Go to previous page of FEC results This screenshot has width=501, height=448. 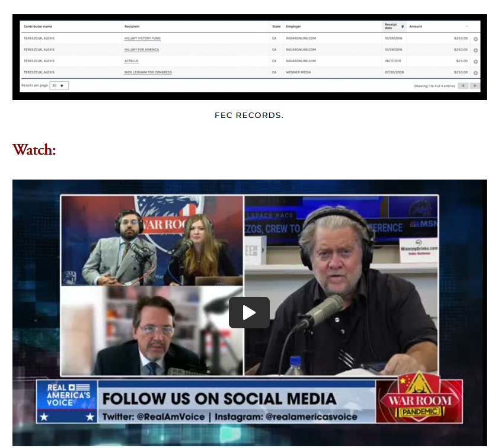click(x=463, y=85)
